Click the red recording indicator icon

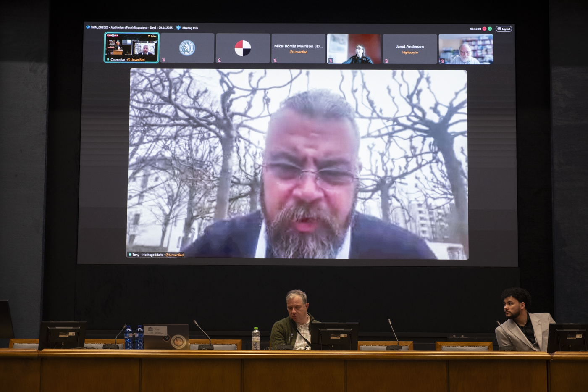point(484,29)
